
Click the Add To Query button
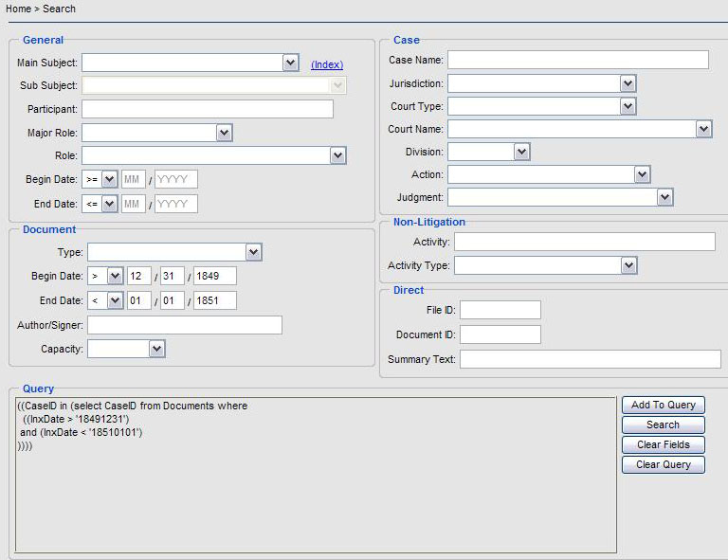[x=664, y=405]
